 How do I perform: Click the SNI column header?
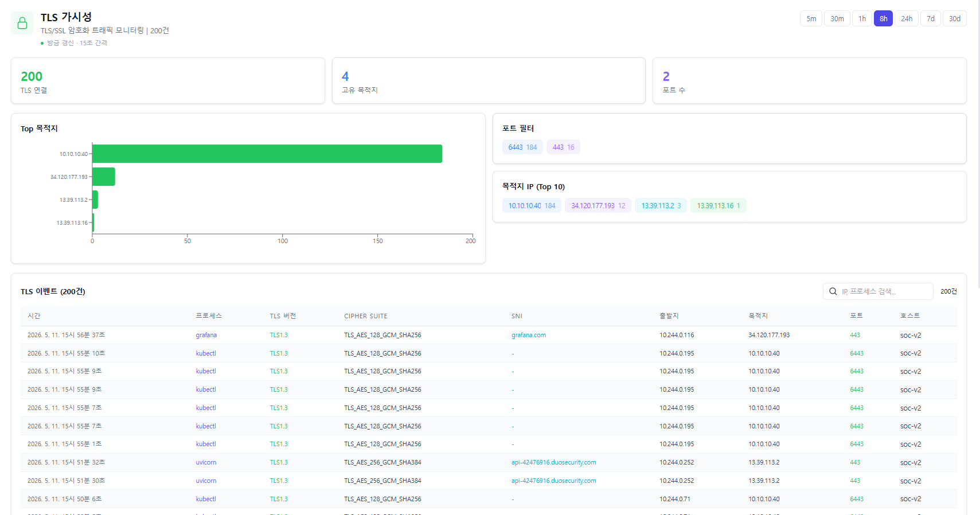click(517, 316)
